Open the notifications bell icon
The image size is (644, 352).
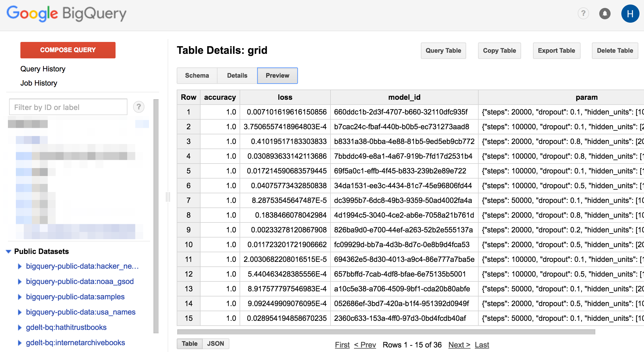605,13
